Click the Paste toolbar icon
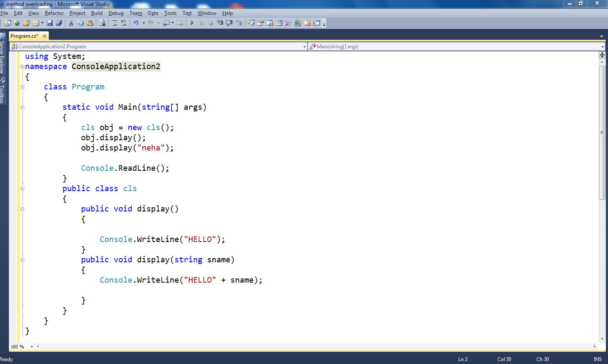This screenshot has height=364, width=608. 90,23
